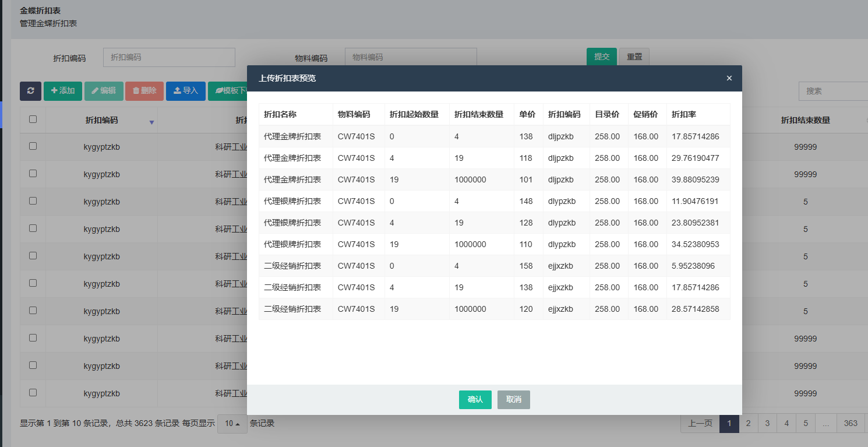Sort by the 折扣结束数量 background column header
The height and width of the screenshot is (447, 868).
(805, 120)
